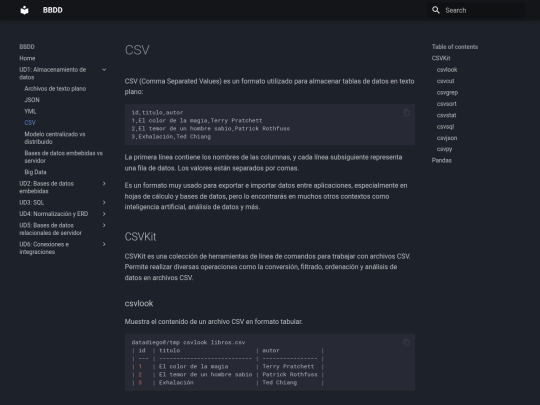540x405 pixels.
Task: Click the CSVKit section heading
Action: 141,237
